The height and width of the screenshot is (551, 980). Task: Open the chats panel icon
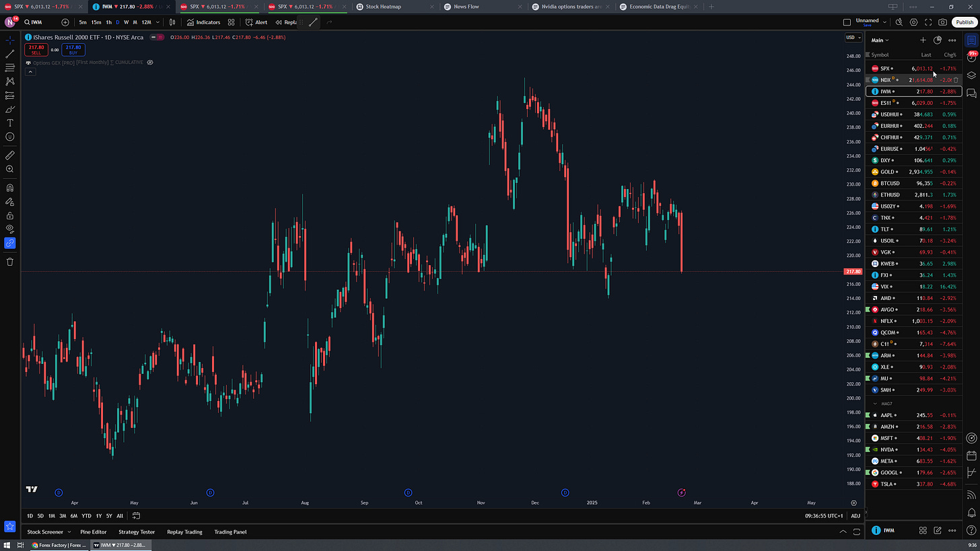point(971,92)
